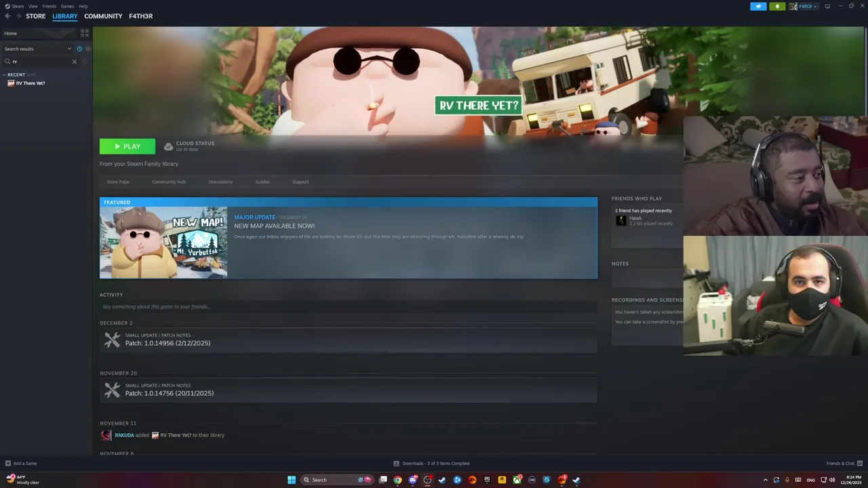
Task: Click Add a Game
Action: tap(21, 464)
